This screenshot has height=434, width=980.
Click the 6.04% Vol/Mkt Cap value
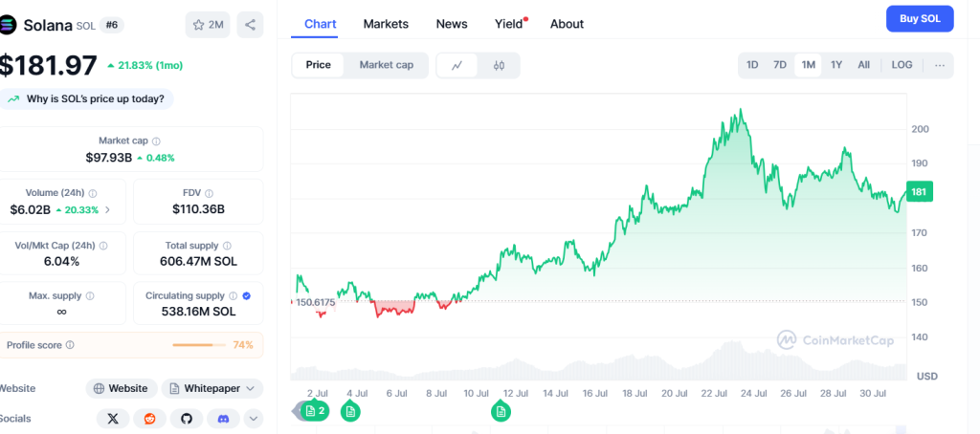[x=61, y=261]
